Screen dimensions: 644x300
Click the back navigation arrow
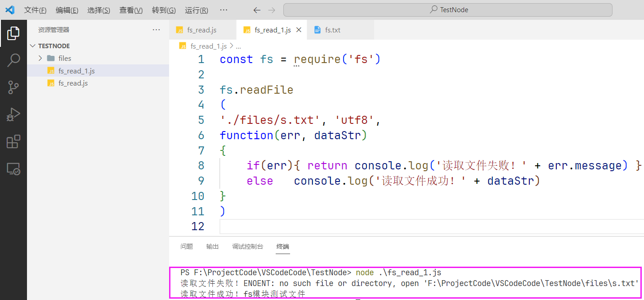pos(257,9)
